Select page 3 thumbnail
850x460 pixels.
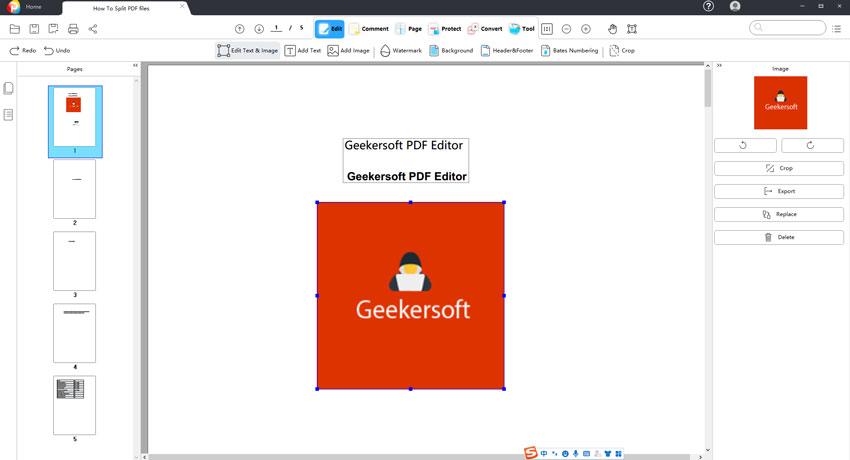tap(74, 261)
